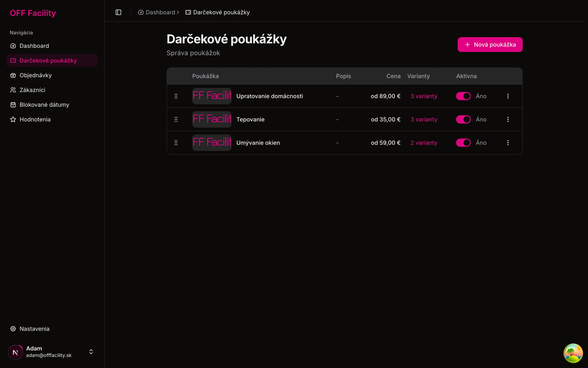Open the 3 varianty link for Upratovanie domácnosti
Viewport: 588px width, 368px height.
pyautogui.click(x=424, y=96)
